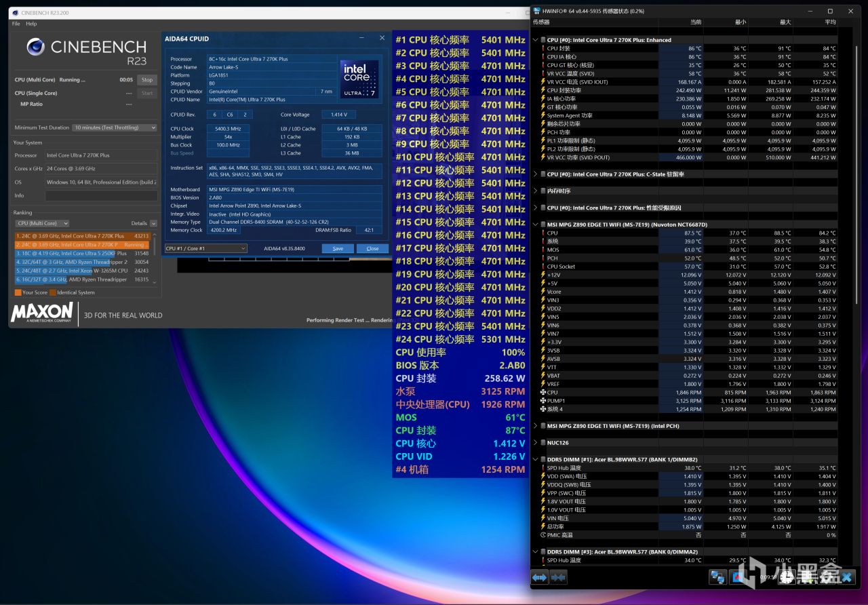Open the File menu in Cinebench

pos(16,24)
